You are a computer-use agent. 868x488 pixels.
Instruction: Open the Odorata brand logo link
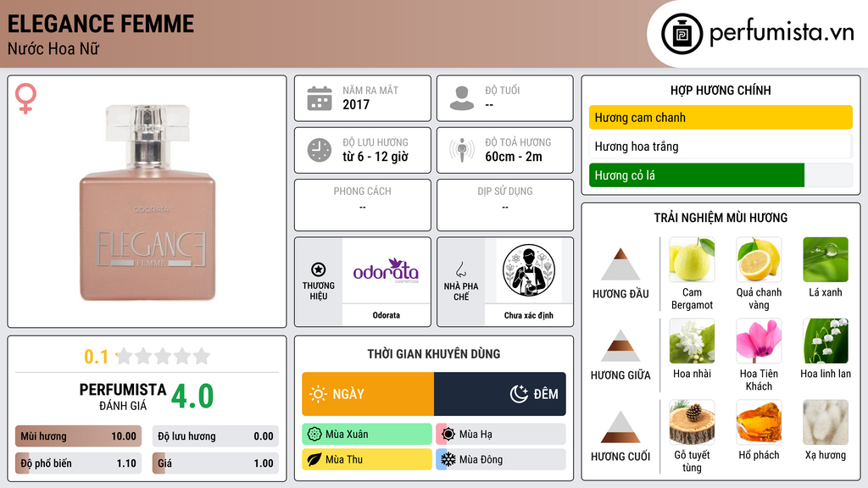(386, 270)
